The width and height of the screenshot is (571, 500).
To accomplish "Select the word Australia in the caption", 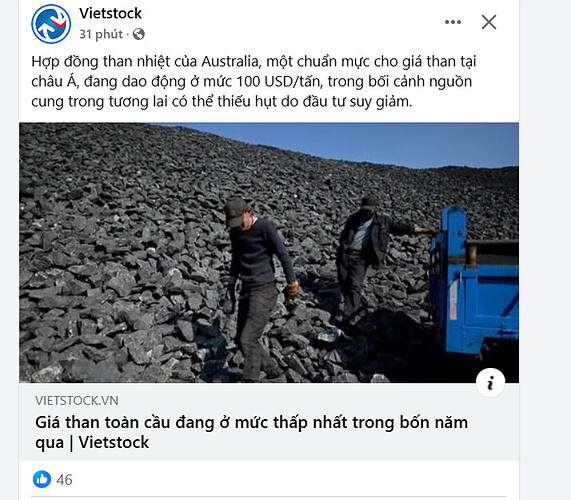I will point(229,62).
